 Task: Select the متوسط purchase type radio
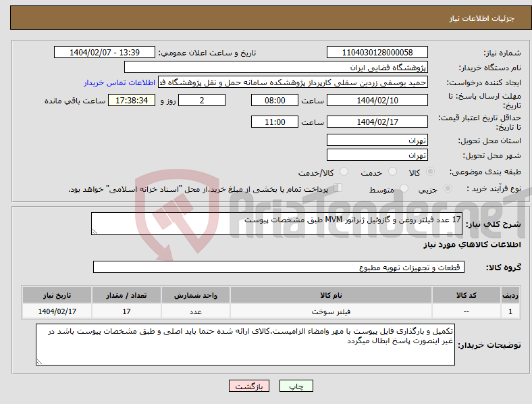404,188
